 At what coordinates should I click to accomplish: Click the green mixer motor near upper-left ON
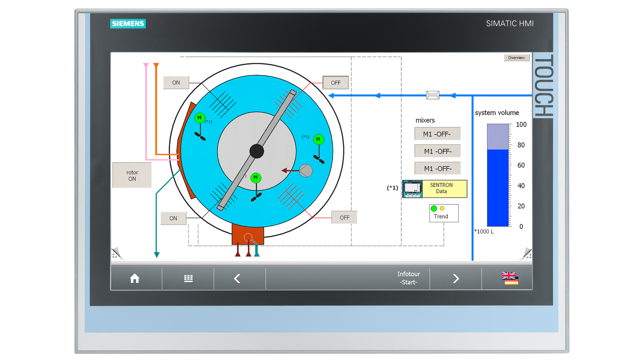click(x=200, y=118)
